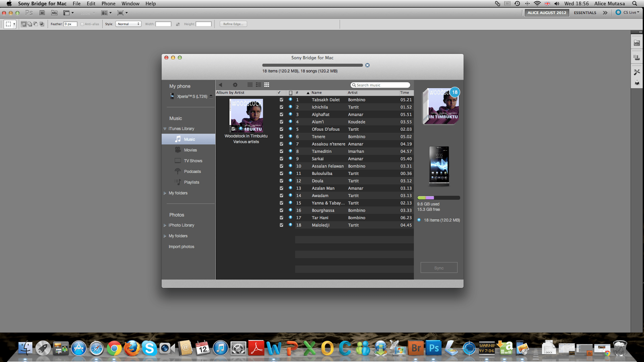Uncheck the Sarkal song
Viewport: 644px width, 362px height.
(x=281, y=159)
